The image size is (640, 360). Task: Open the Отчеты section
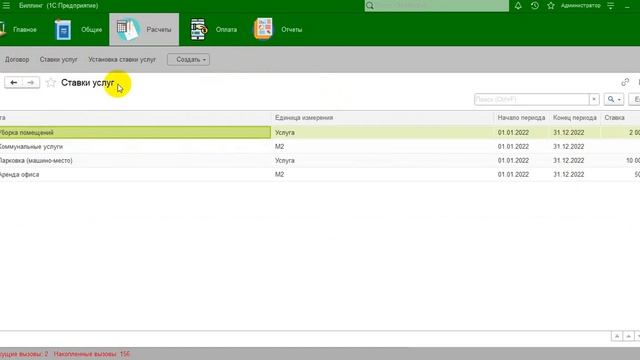[x=291, y=29]
